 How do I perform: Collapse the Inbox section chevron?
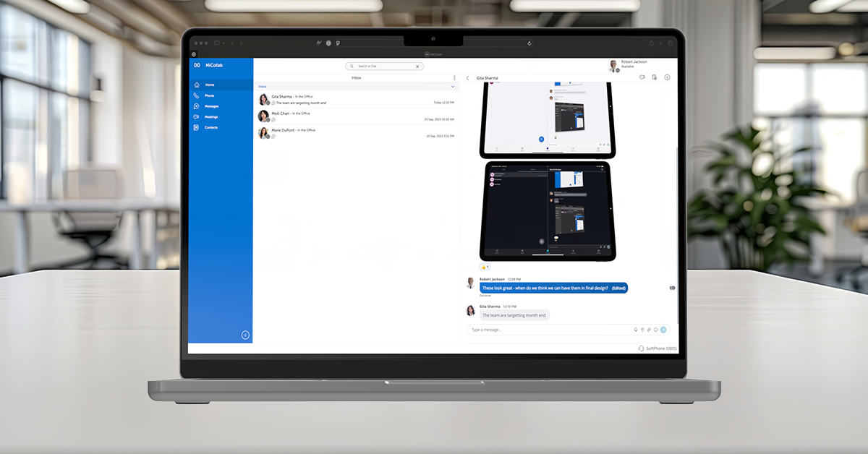point(453,86)
